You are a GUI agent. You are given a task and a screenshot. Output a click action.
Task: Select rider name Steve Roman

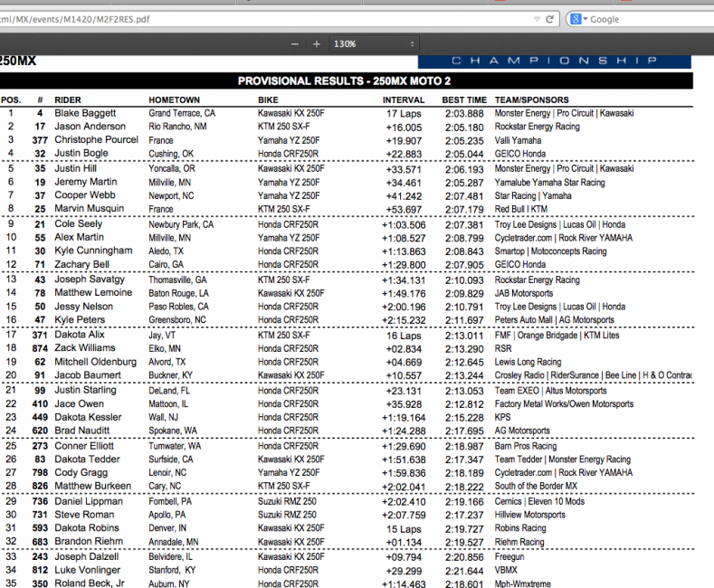pyautogui.click(x=84, y=515)
